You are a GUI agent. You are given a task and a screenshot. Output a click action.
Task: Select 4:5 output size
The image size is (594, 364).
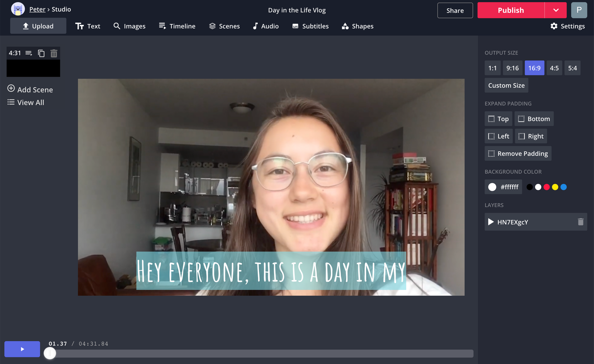point(554,68)
